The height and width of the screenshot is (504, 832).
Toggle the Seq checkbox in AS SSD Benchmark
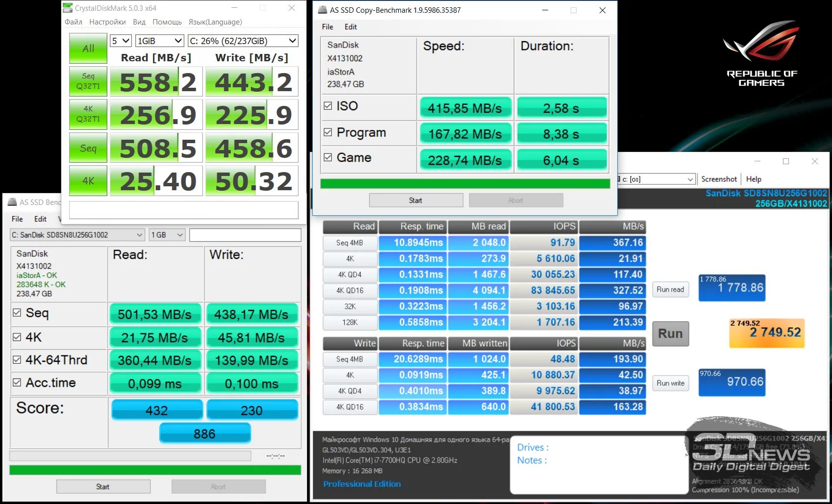click(17, 312)
